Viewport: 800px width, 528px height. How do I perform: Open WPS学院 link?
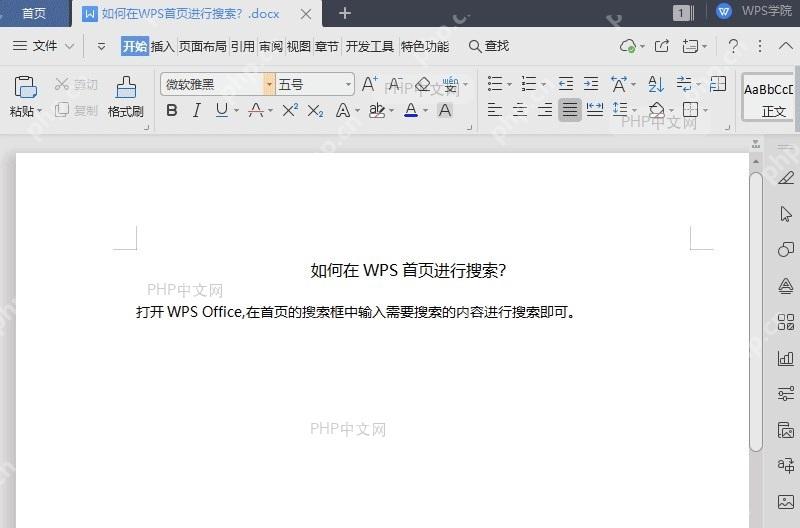(x=756, y=11)
